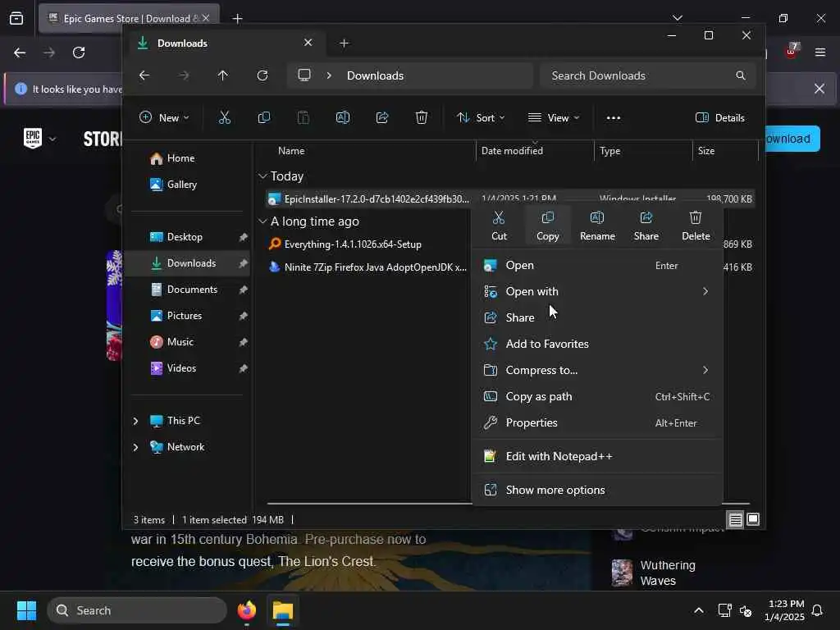The image size is (840, 630).
Task: Switch to large thumbnails view icon
Action: point(753,519)
